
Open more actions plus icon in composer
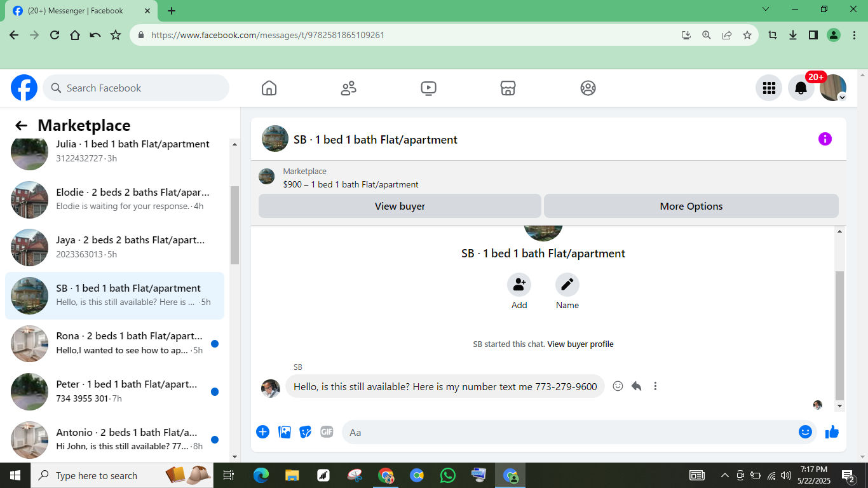pyautogui.click(x=262, y=432)
